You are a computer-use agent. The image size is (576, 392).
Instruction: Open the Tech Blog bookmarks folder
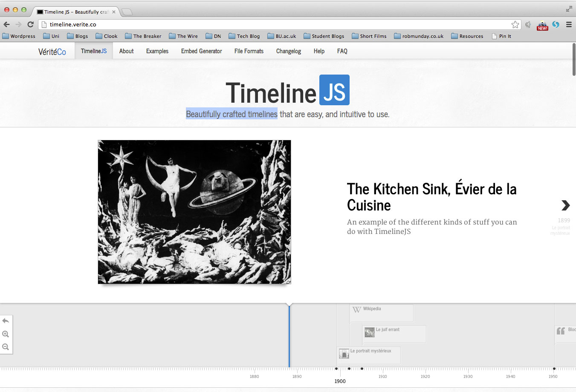pyautogui.click(x=244, y=36)
